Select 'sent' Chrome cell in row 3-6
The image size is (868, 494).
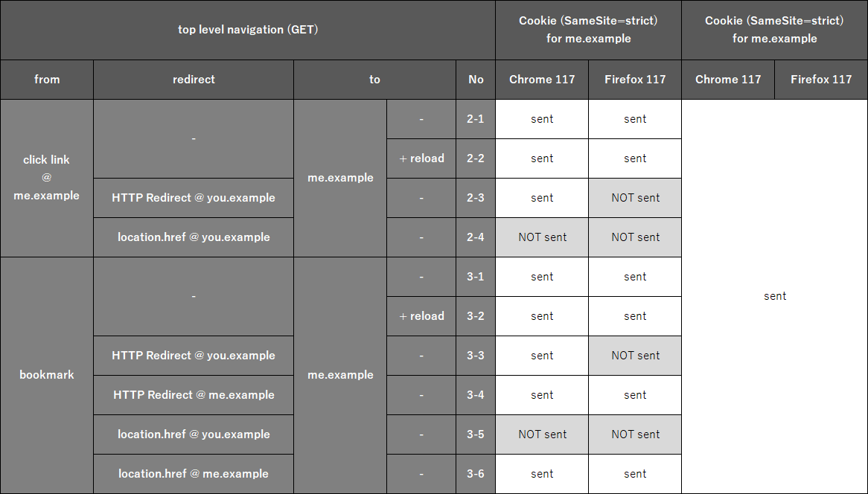[542, 474]
